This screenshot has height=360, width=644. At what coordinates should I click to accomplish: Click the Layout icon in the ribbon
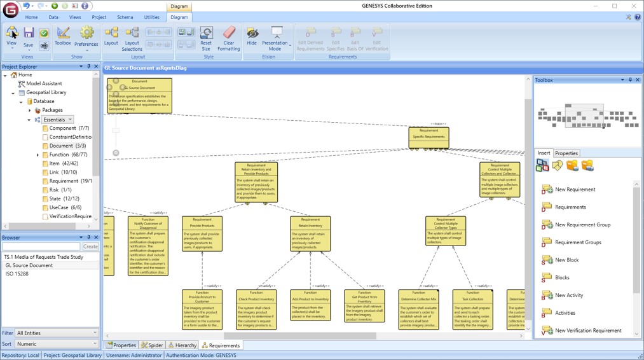111,36
